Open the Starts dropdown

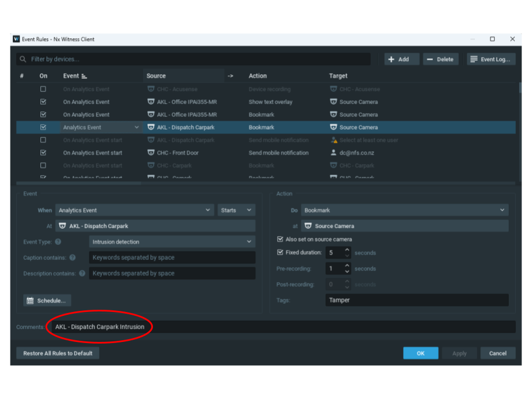[x=236, y=211]
